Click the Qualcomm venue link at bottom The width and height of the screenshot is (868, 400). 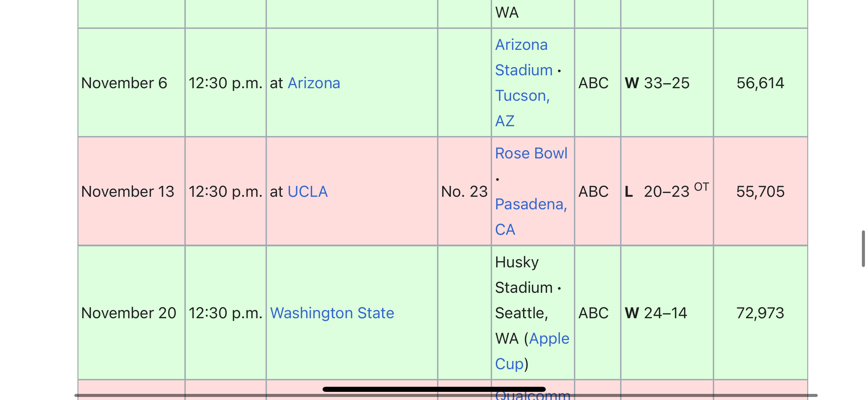532,394
